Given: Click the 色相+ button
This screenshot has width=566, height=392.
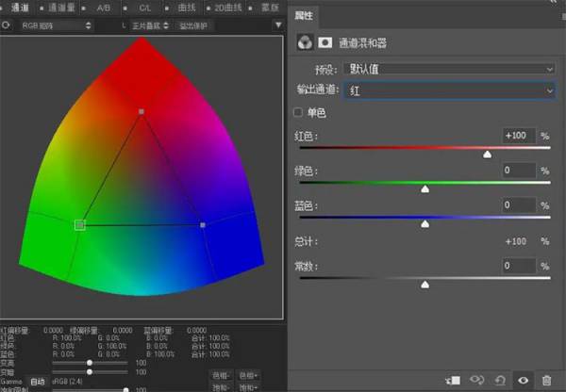Looking at the screenshot, I should (249, 375).
